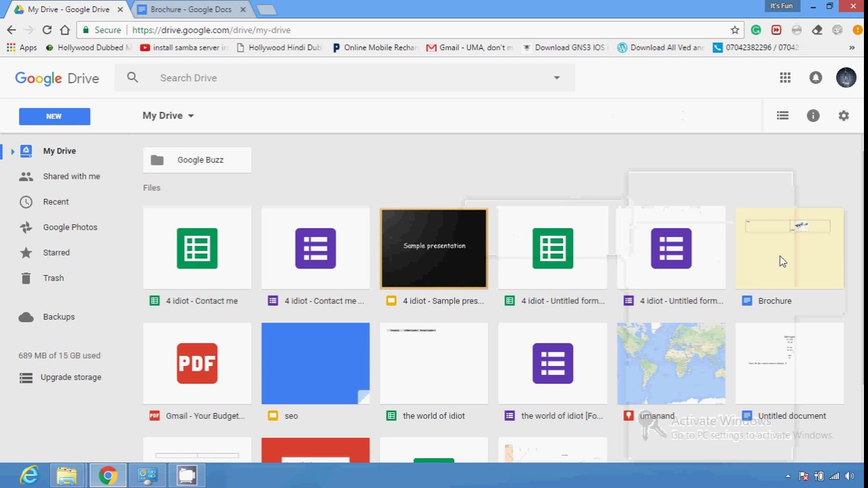
Task: Open File Explorer from taskbar
Action: click(66, 476)
